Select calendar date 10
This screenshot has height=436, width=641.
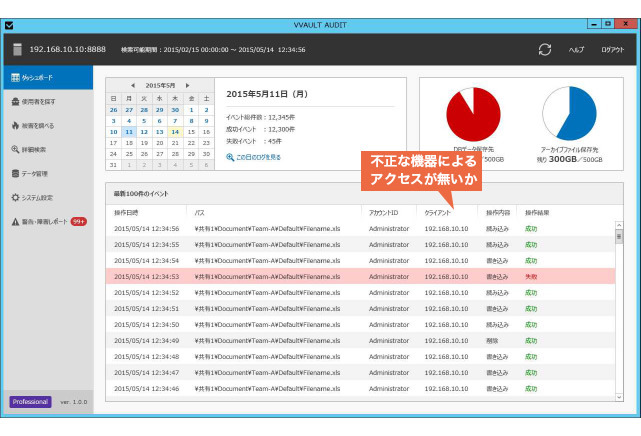click(113, 132)
